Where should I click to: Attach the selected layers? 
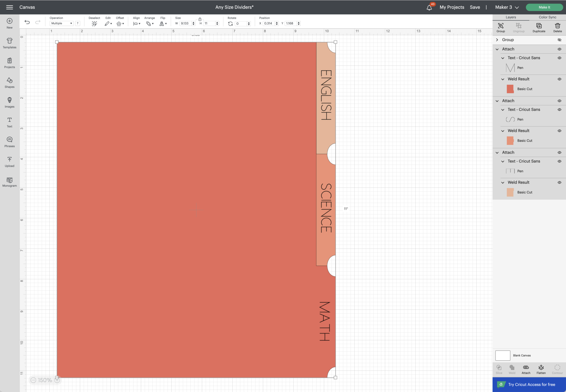pyautogui.click(x=526, y=369)
